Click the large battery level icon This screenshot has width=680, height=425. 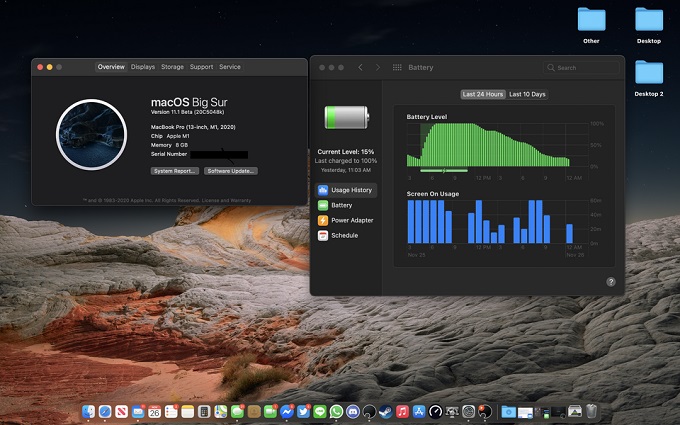[347, 118]
